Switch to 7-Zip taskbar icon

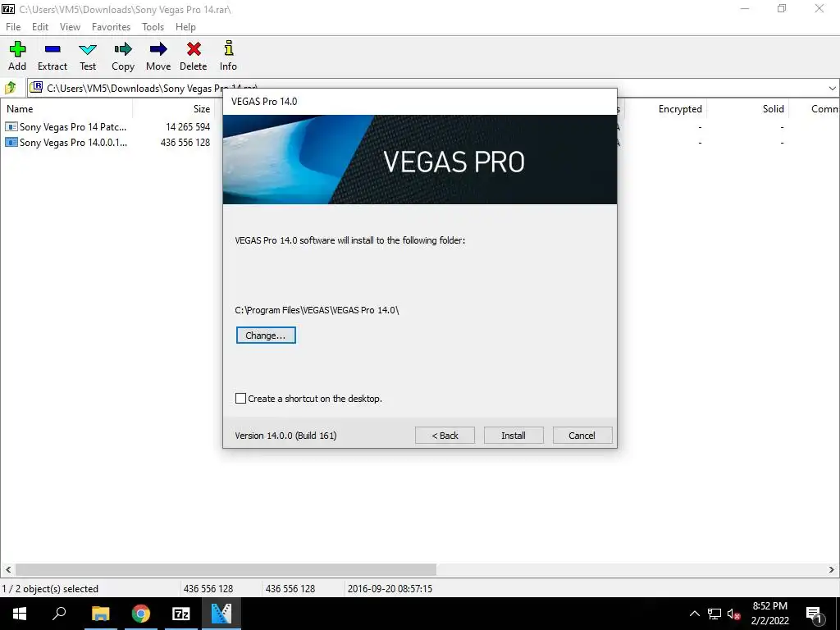181,614
